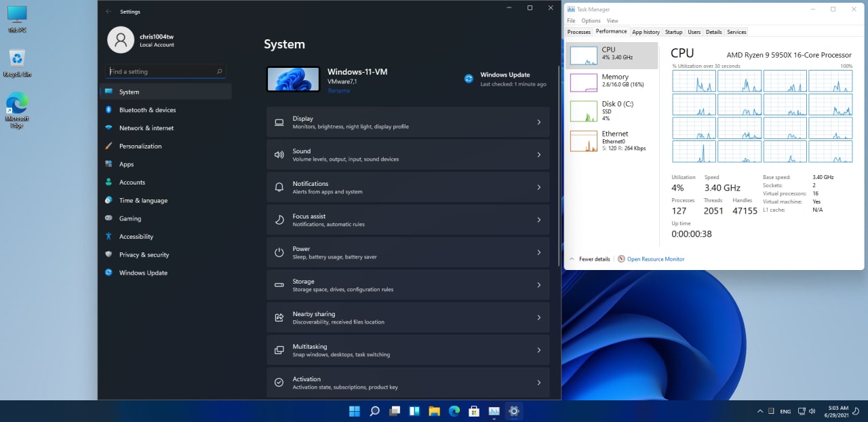Click the Windows Update sync icon
Image resolution: width=868 pixels, height=422 pixels.
(469, 79)
